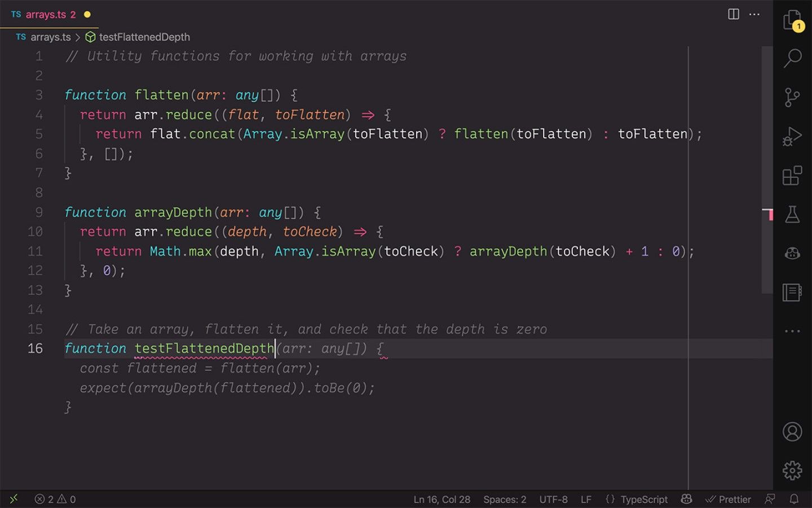Open the Manage settings gear
Screen dimensions: 812x508
(x=792, y=470)
